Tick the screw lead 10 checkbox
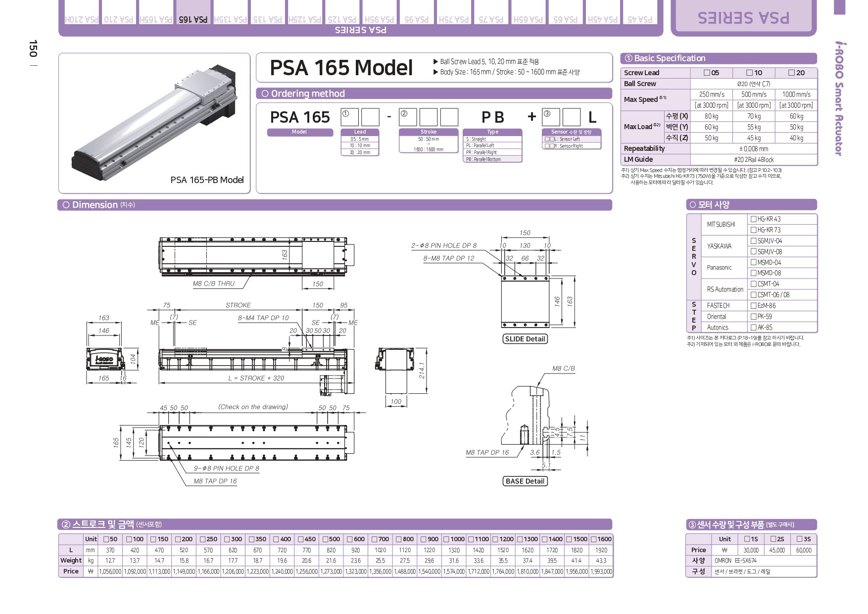The width and height of the screenshot is (868, 614). [x=750, y=73]
